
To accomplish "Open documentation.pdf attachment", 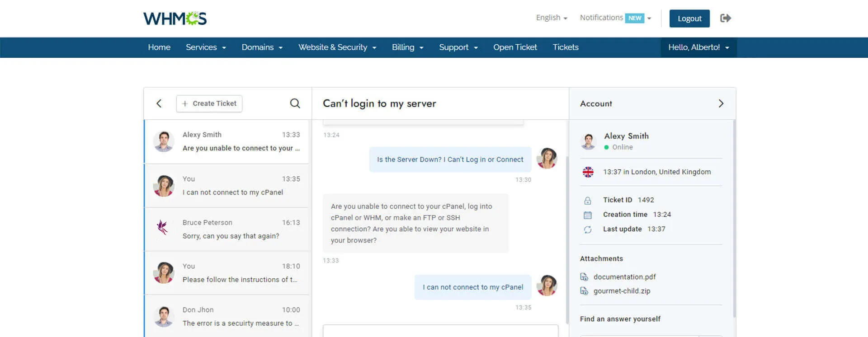I will 624,277.
